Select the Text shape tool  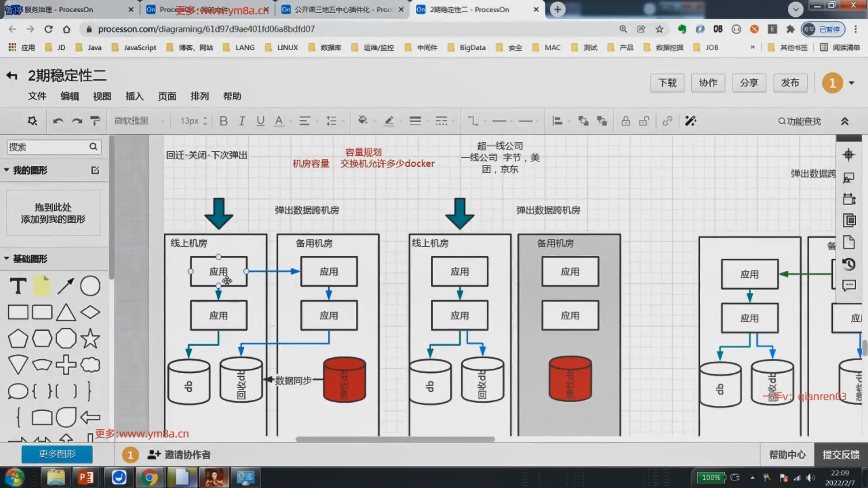(18, 286)
